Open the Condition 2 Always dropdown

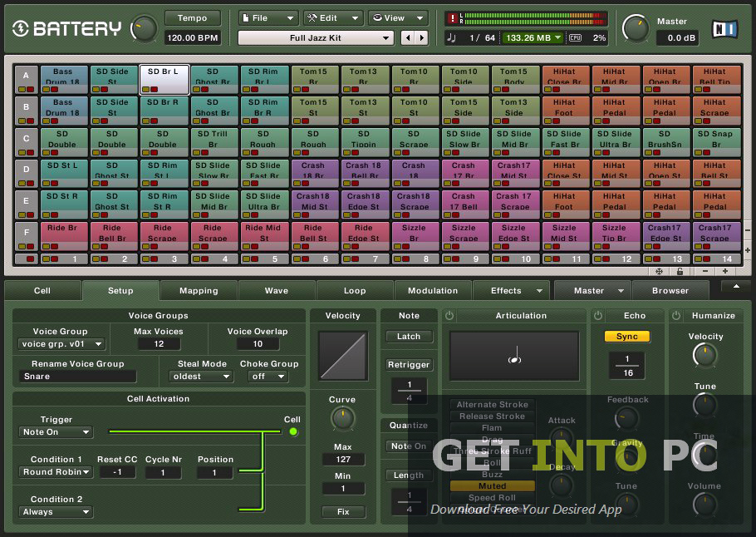(56, 512)
